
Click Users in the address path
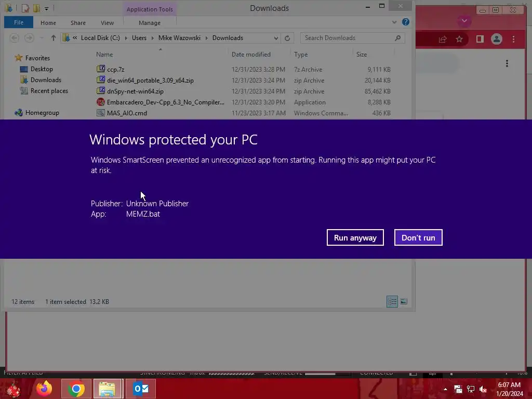(139, 38)
